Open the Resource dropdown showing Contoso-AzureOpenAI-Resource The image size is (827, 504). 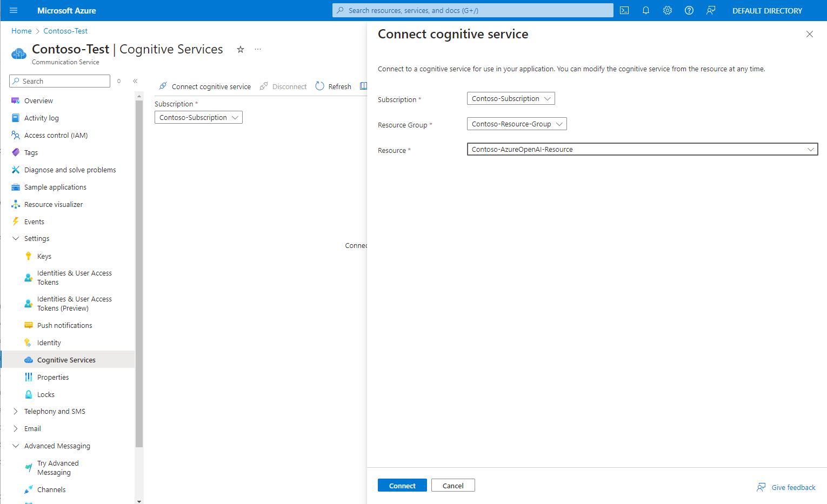click(x=642, y=149)
